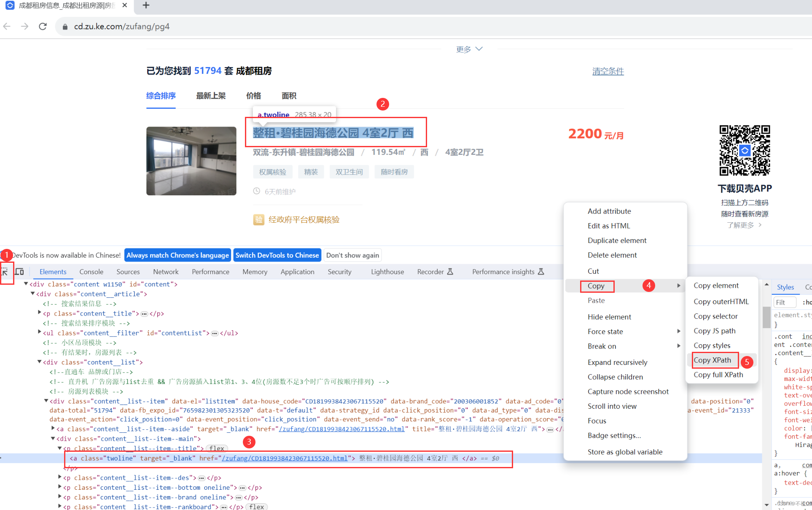812x510 pixels.
Task: Close the 成都租房信息 browser tab
Action: 124,5
